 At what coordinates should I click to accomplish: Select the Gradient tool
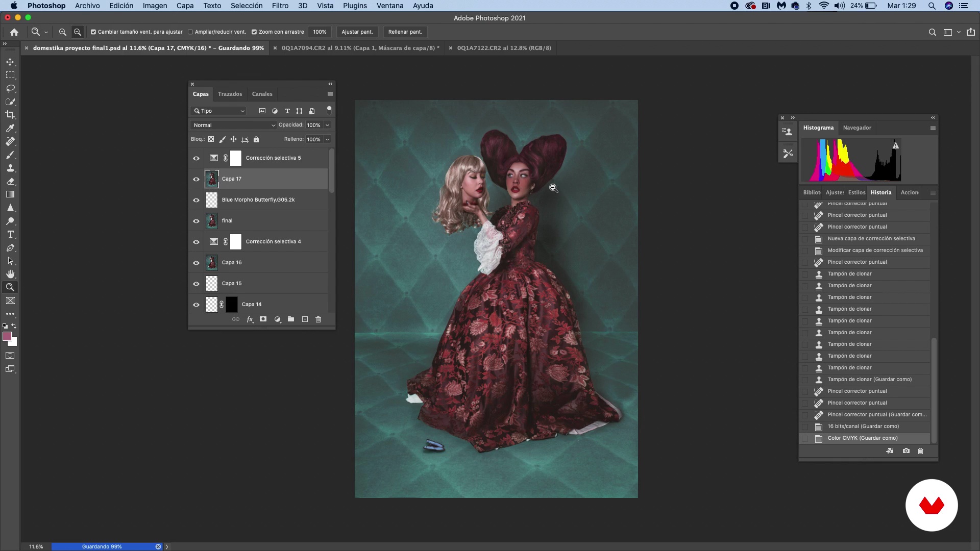(10, 194)
